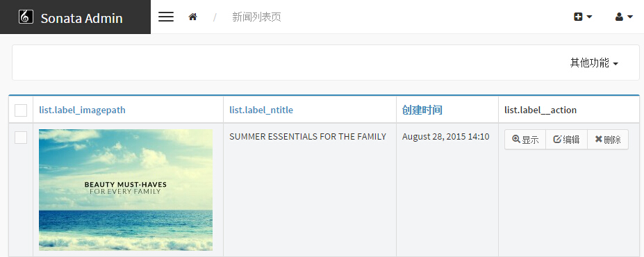Click the Sonata Admin brand text
Screen dimensions: 644x257
82,18
